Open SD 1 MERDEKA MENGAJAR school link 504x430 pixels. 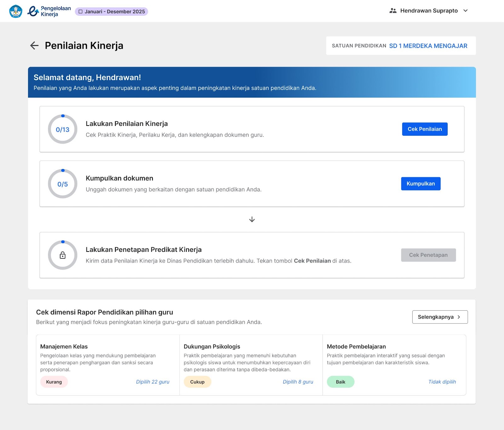(428, 46)
